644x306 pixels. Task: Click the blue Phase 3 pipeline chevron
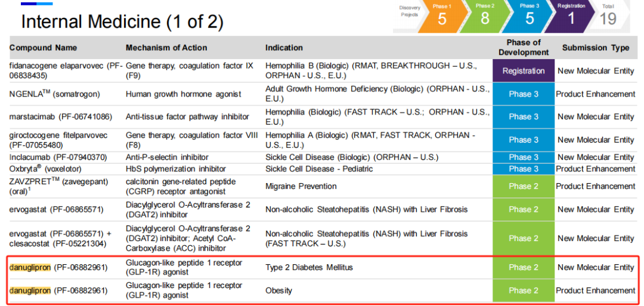[528, 16]
